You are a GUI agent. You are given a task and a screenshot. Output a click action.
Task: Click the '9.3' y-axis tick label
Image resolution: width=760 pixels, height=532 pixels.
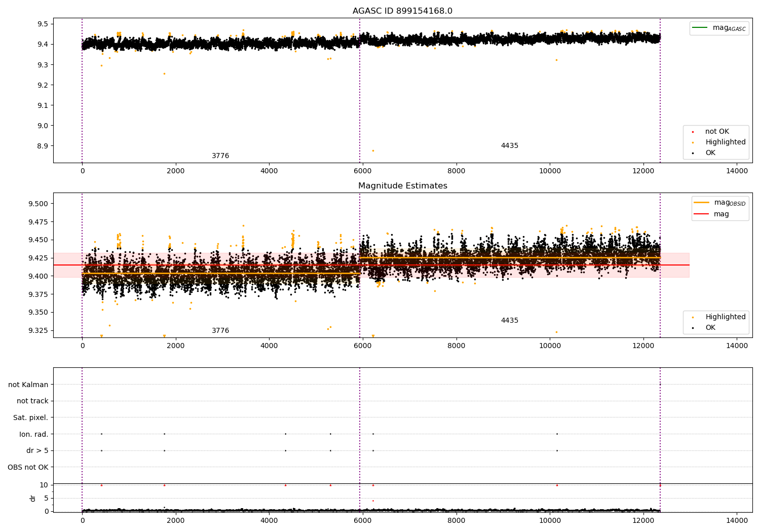[43, 65]
